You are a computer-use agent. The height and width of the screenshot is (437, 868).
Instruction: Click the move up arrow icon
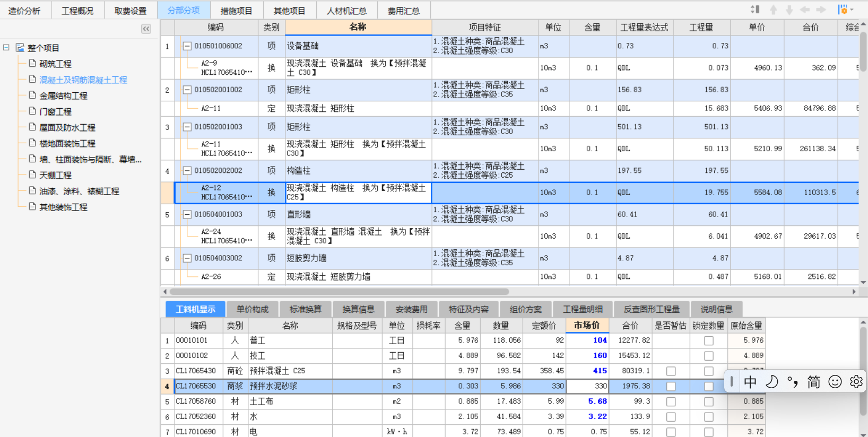(x=774, y=10)
